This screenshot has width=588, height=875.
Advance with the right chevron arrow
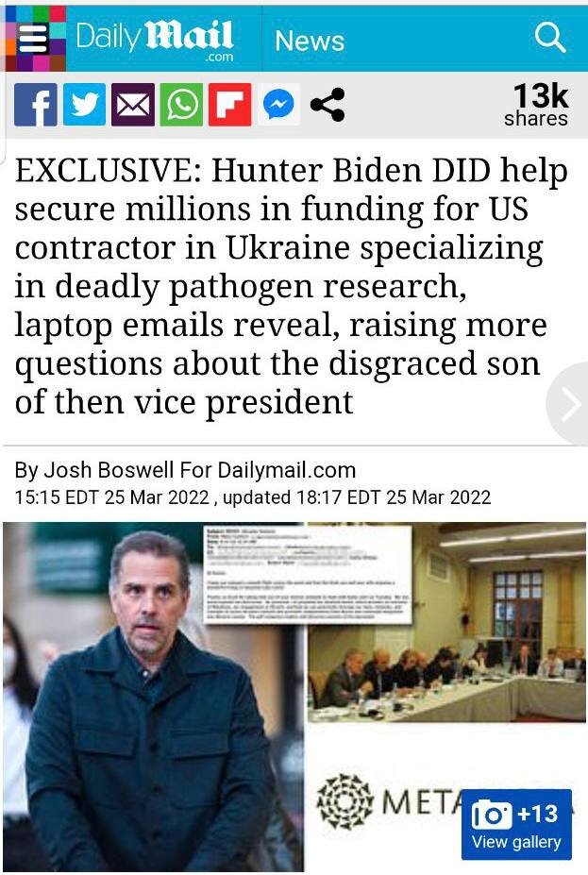[x=568, y=403]
